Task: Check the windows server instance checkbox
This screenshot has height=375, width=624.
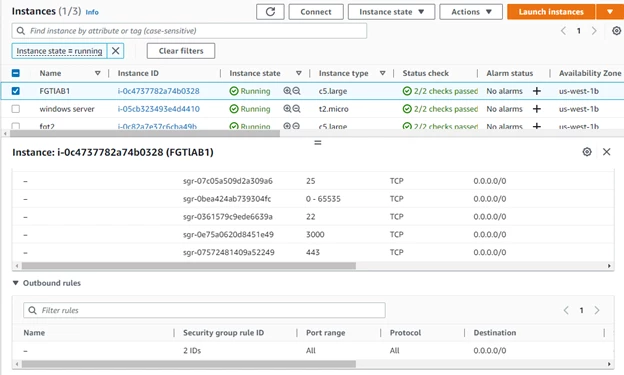Action: (16, 109)
